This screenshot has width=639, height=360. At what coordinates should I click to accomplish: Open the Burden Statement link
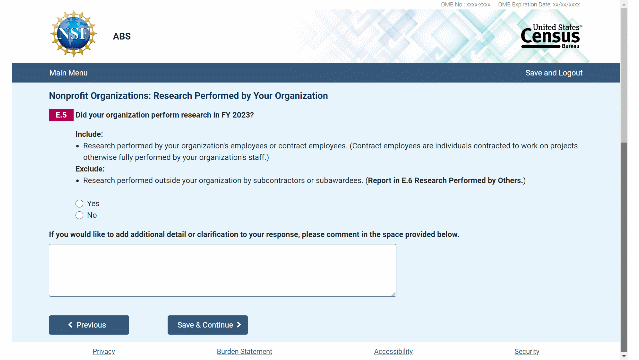pos(244,351)
